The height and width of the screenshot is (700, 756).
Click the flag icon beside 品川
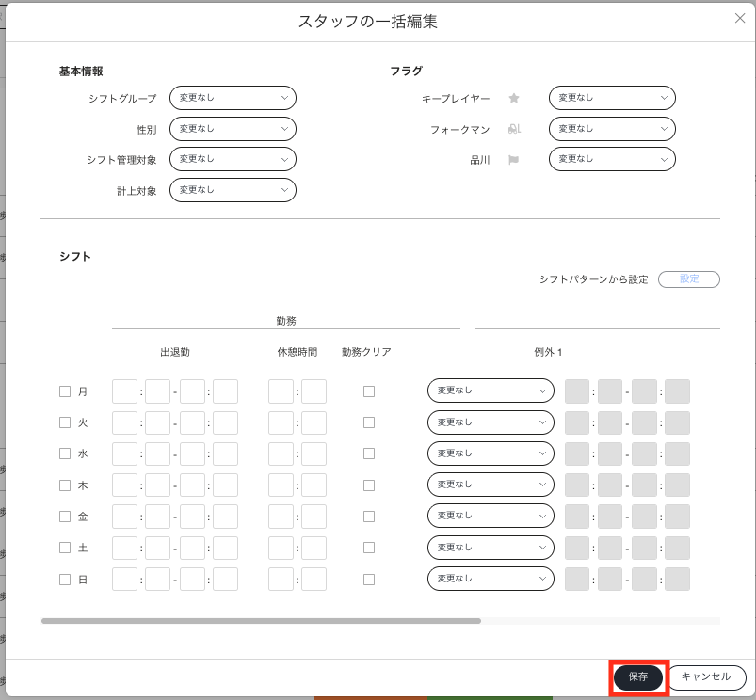click(513, 159)
